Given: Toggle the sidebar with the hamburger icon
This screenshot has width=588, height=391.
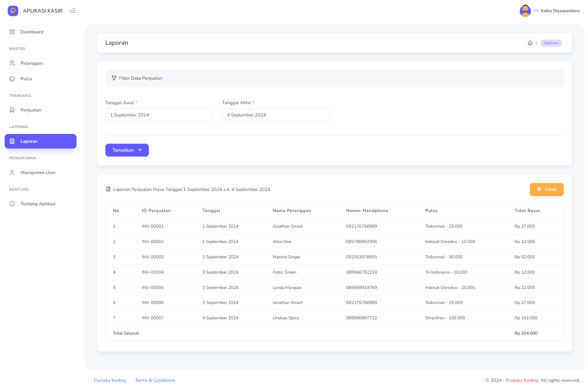Looking at the screenshot, I should (x=72, y=11).
